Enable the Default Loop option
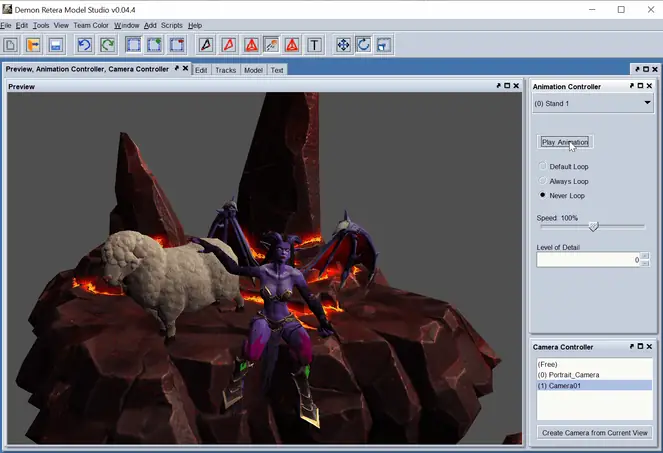The width and height of the screenshot is (663, 453). [x=542, y=166]
